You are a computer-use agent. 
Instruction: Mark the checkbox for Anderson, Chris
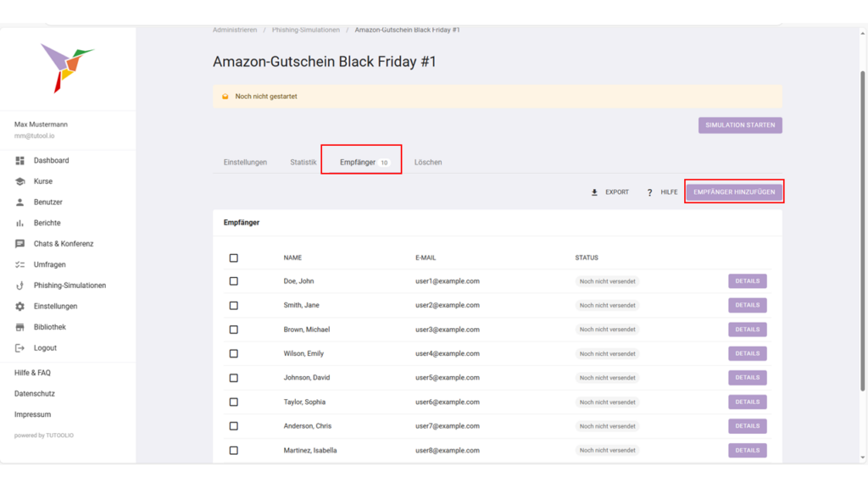point(234,426)
